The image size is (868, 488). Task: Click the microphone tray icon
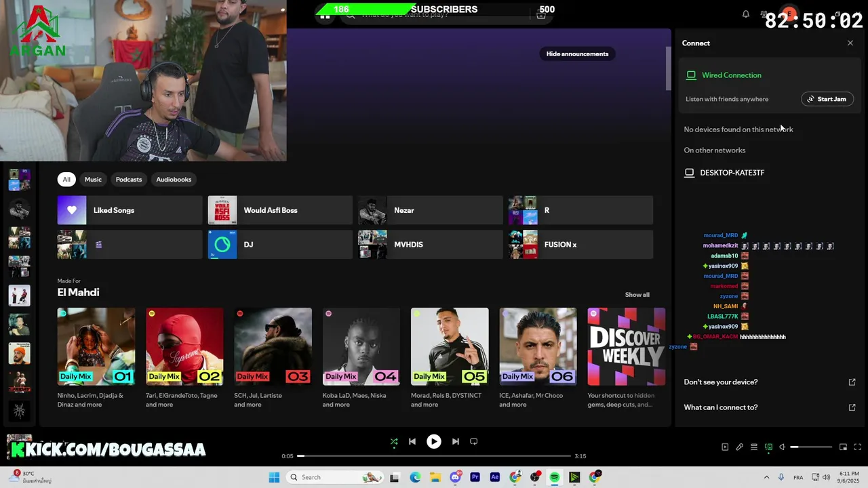coord(781,477)
